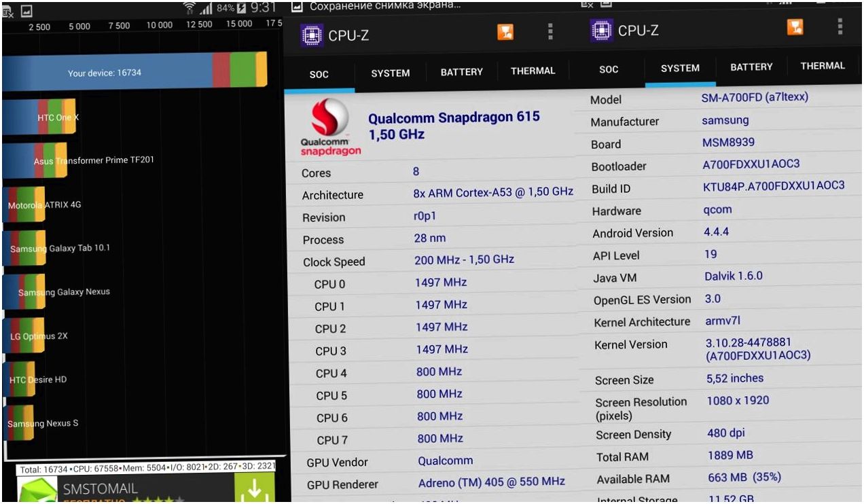
Task: Tap orange icon in CPU-Z bar above Snapdragon screen
Action: pos(505,32)
